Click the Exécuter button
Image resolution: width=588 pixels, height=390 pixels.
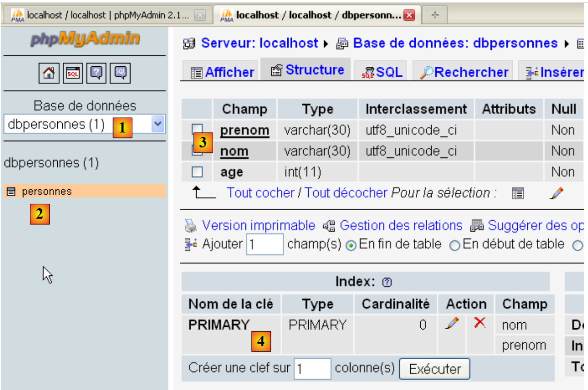coord(434,369)
